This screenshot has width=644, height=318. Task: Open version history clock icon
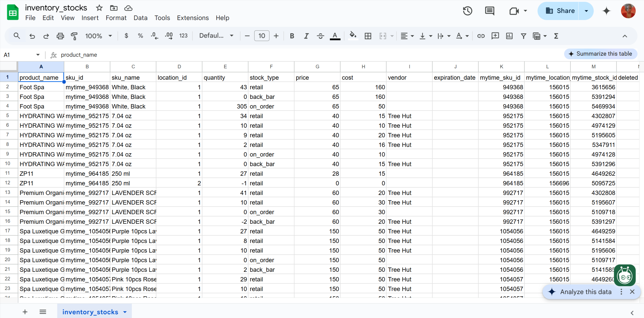(x=467, y=11)
